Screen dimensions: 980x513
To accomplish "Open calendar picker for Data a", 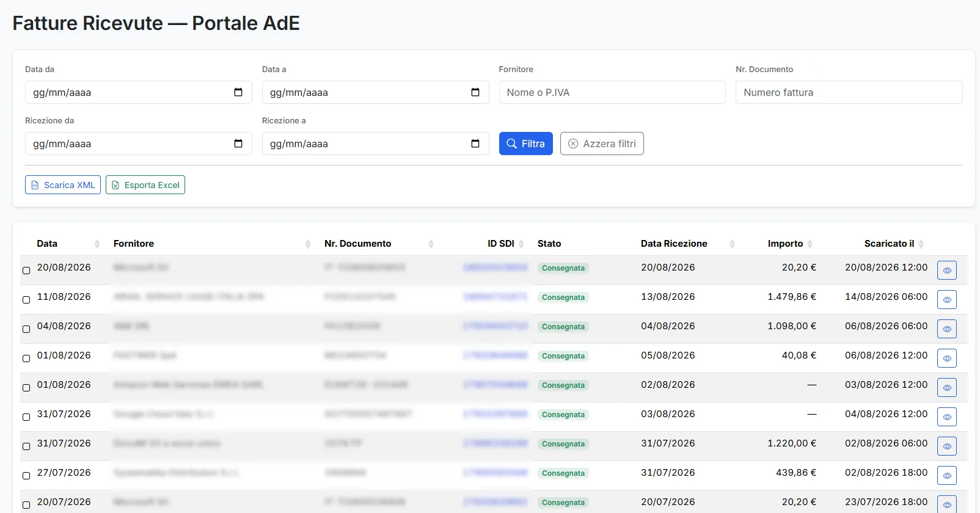I will 475,92.
